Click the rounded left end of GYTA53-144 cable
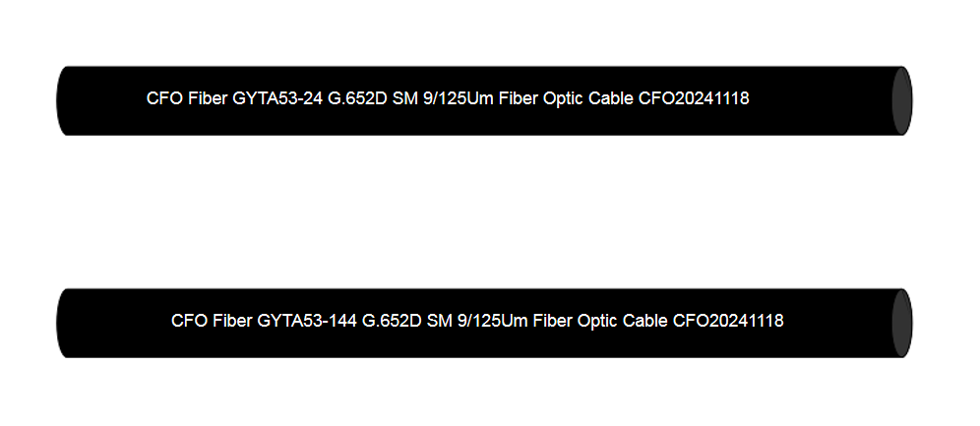Image resolution: width=980 pixels, height=426 pixels. click(x=65, y=323)
